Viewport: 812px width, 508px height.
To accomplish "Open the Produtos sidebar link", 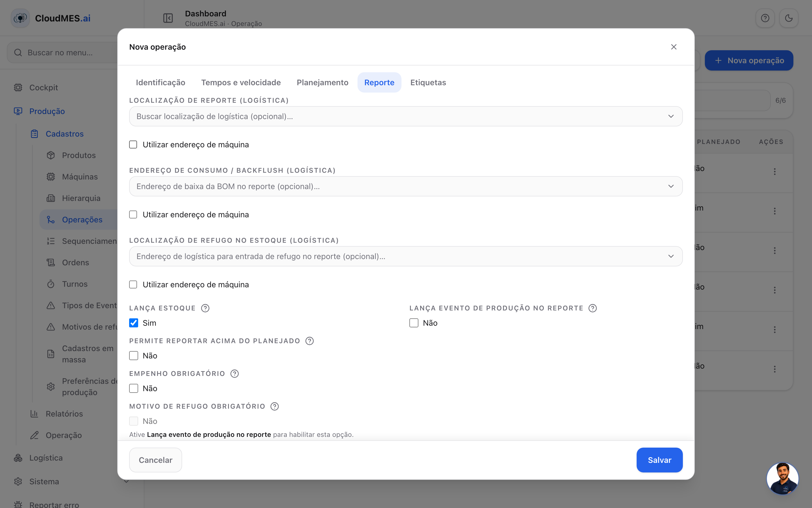I will tap(79, 155).
